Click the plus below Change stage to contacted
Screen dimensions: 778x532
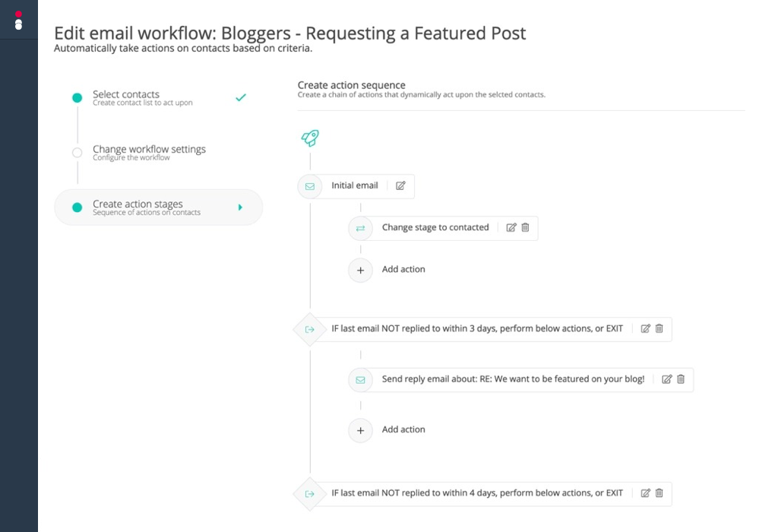click(360, 270)
